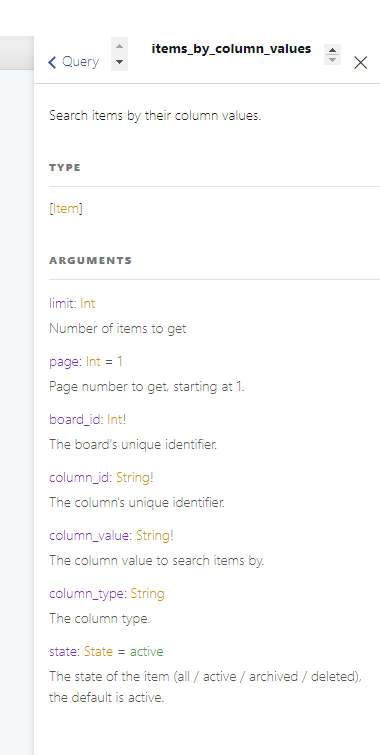Open the Item return type
380x755 pixels.
click(66, 209)
